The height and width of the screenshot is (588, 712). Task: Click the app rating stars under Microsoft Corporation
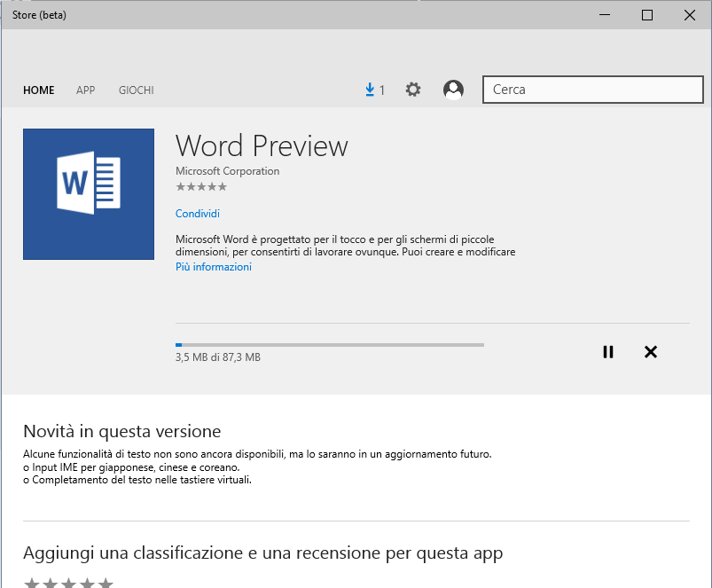(201, 187)
